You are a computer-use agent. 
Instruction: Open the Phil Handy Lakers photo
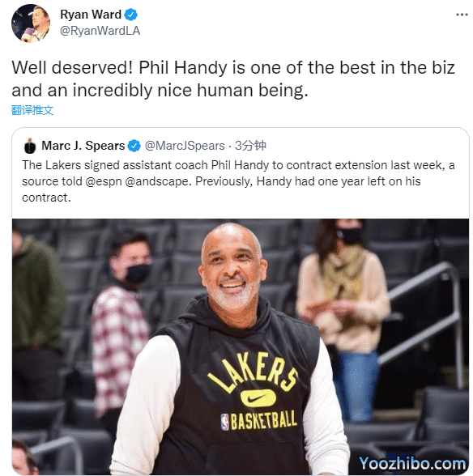pos(241,346)
